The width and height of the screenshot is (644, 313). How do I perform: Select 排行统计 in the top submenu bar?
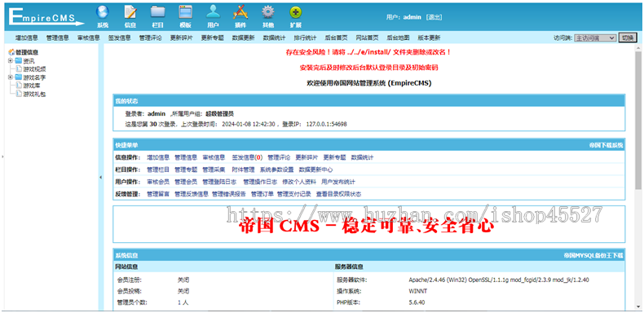click(305, 37)
